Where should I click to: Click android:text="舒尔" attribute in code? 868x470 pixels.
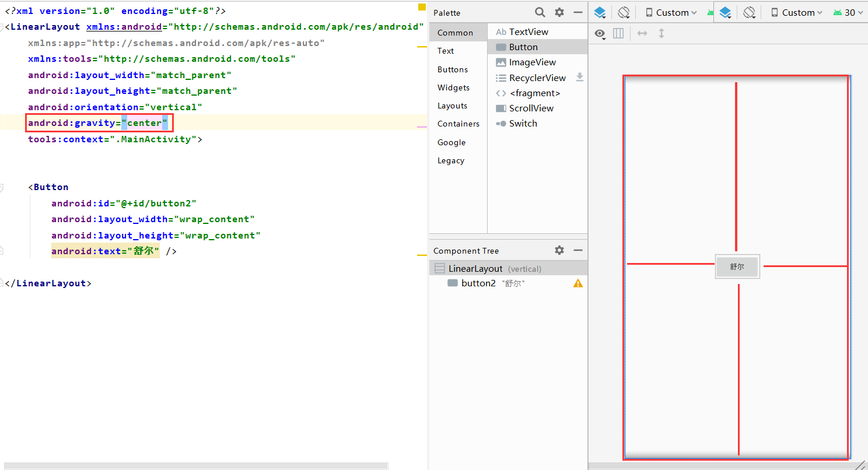pos(105,251)
